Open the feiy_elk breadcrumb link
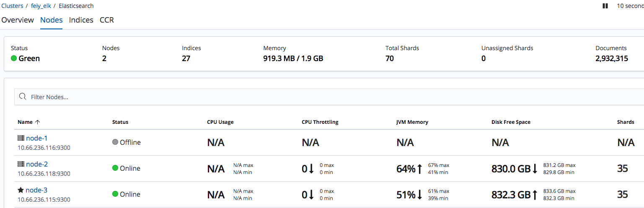Viewport: 644px width, 208px height. (41, 6)
